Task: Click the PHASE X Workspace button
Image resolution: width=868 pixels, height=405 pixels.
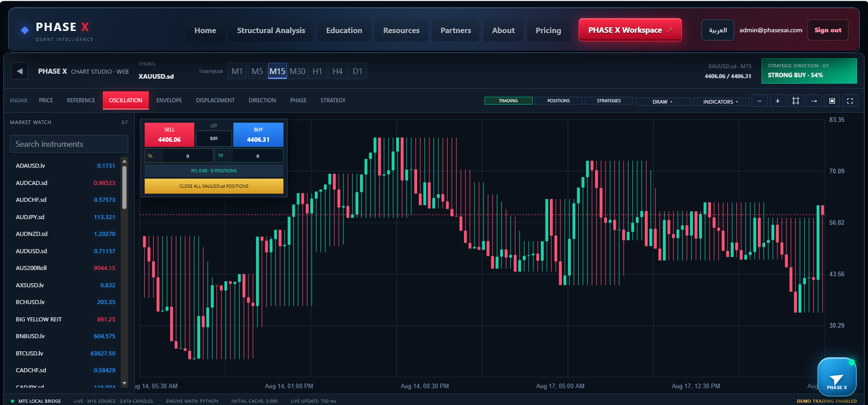Action: 630,30
